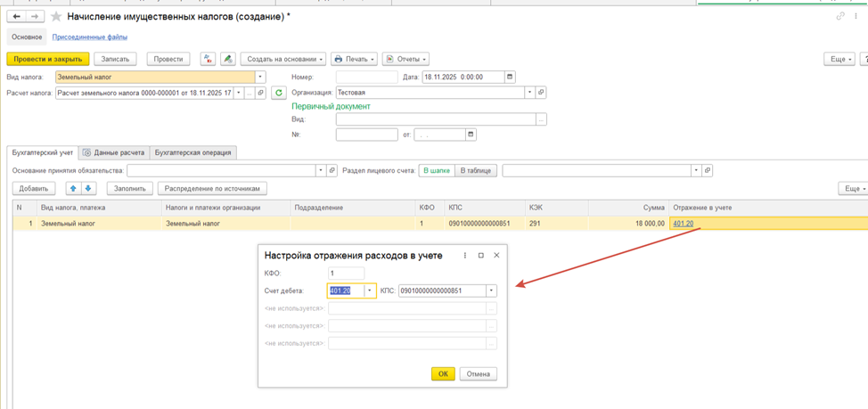This screenshot has width=868, height=409.
Task: Close the Настройка отражения расходов dialog
Action: (496, 255)
